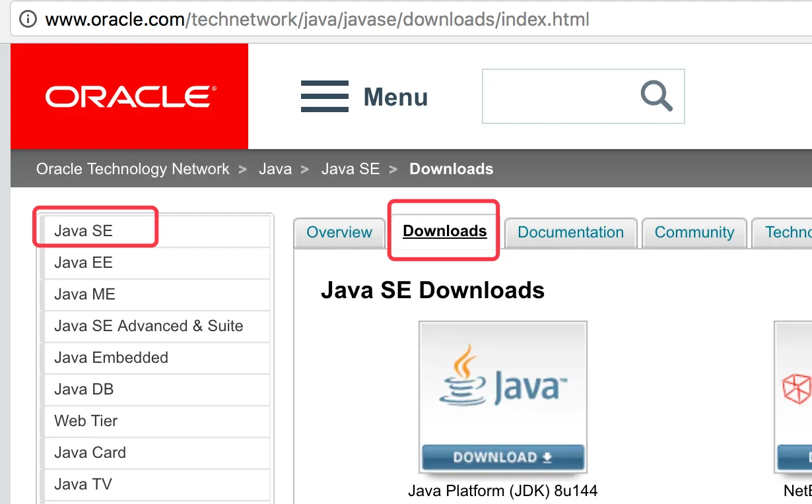View site info icon in address bar
This screenshot has width=812, height=504.
pos(28,19)
